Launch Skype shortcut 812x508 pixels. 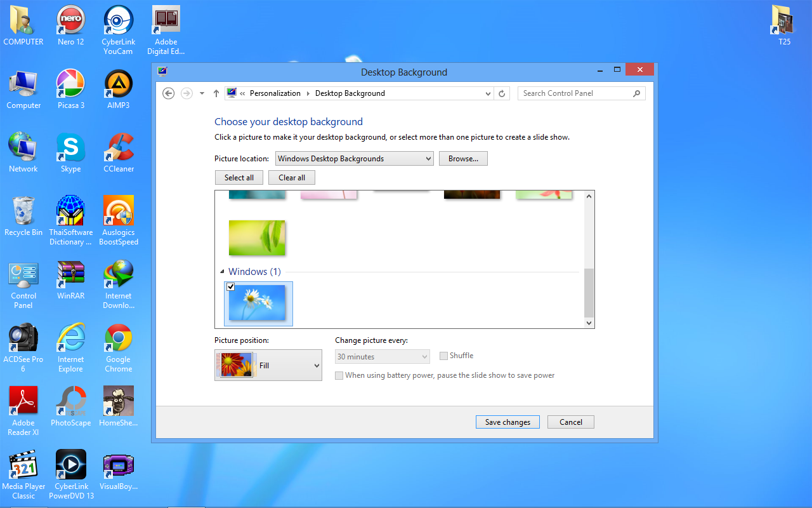(x=70, y=153)
